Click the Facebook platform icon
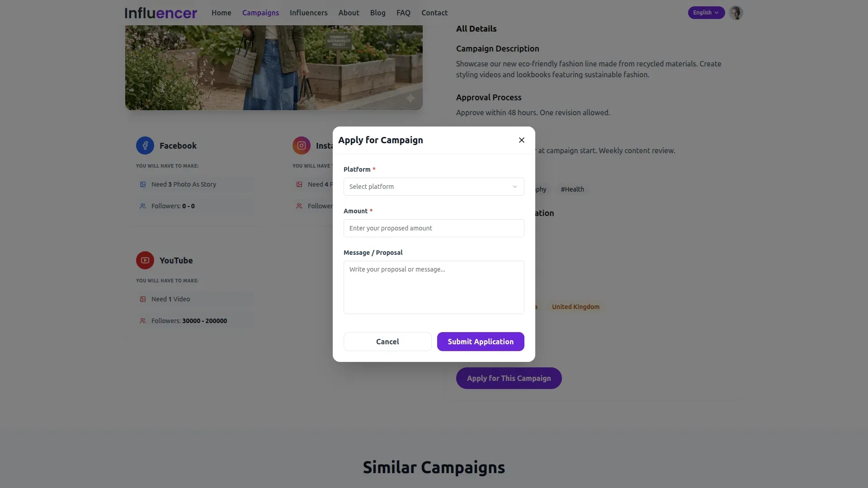The width and height of the screenshot is (868, 488). (x=145, y=145)
